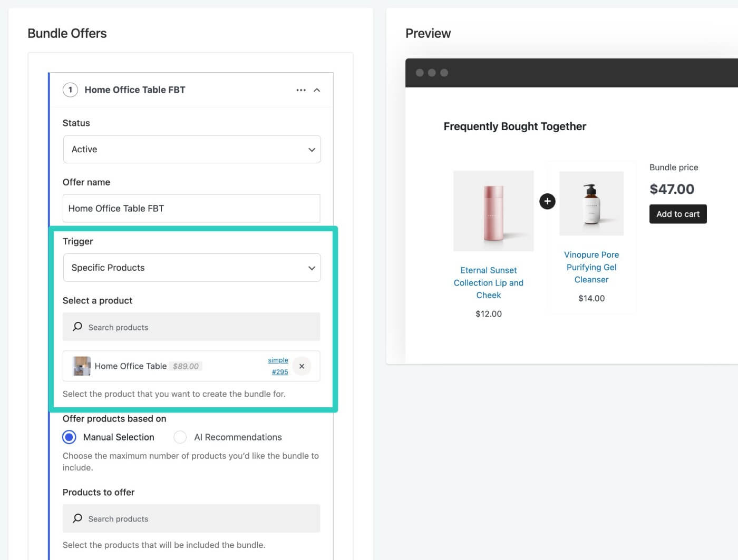Select the AI Recommendations radio button
738x560 pixels.
click(180, 437)
